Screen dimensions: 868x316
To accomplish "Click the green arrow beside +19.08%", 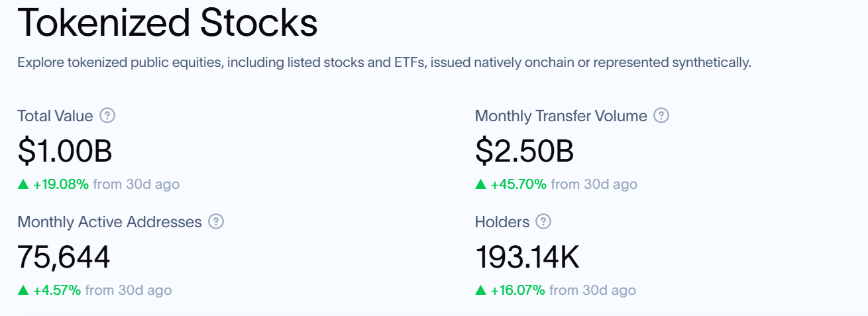I will coord(23,184).
